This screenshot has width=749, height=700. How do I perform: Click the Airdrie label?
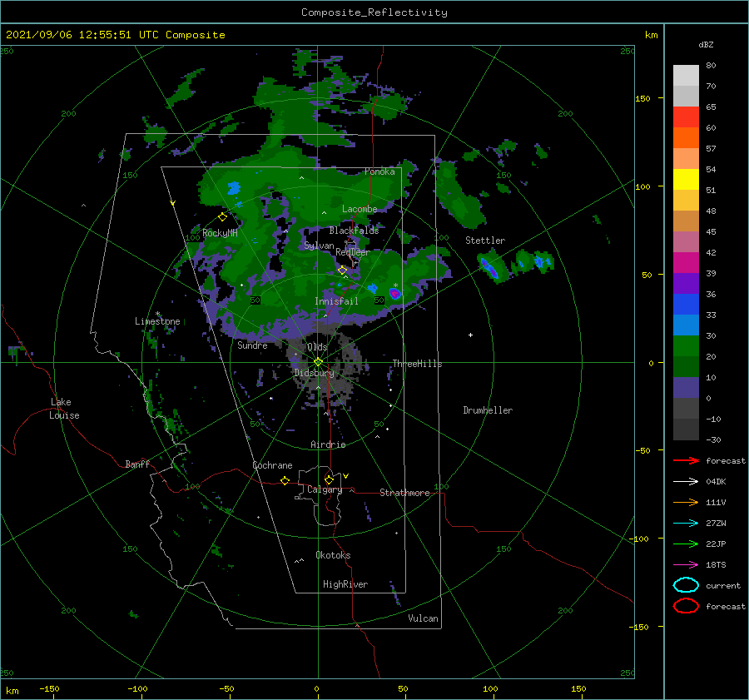(x=328, y=444)
